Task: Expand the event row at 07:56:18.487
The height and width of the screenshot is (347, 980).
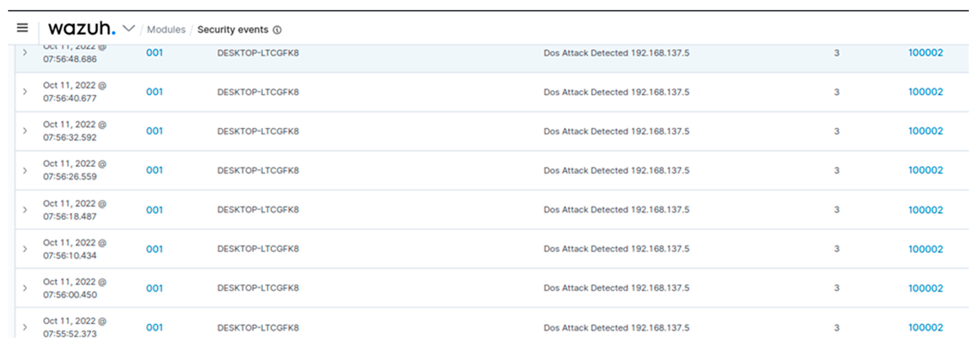Action: (25, 210)
